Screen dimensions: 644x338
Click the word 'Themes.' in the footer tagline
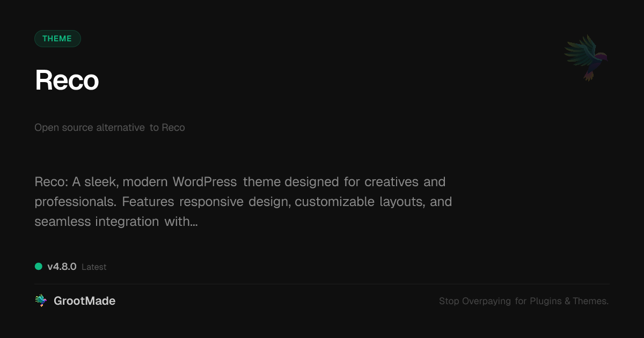590,301
